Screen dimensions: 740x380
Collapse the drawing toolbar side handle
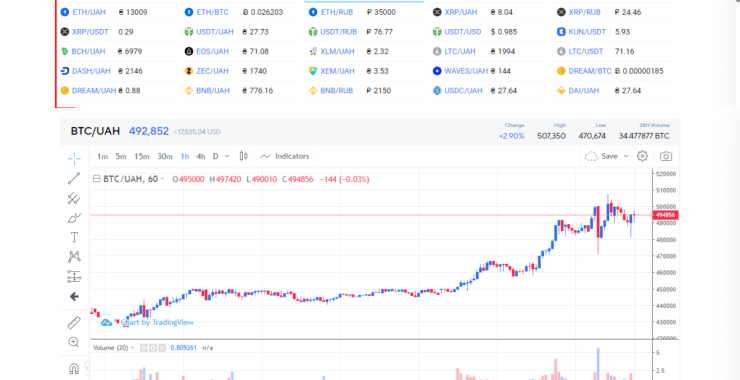(x=87, y=367)
